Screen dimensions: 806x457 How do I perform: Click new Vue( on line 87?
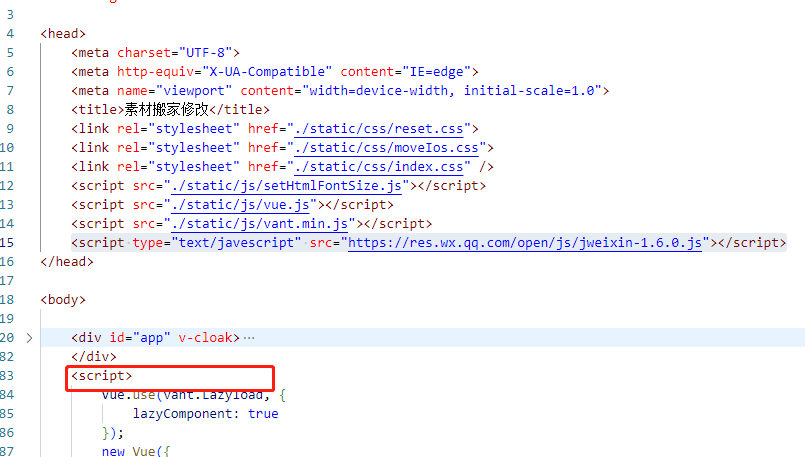[x=132, y=451]
